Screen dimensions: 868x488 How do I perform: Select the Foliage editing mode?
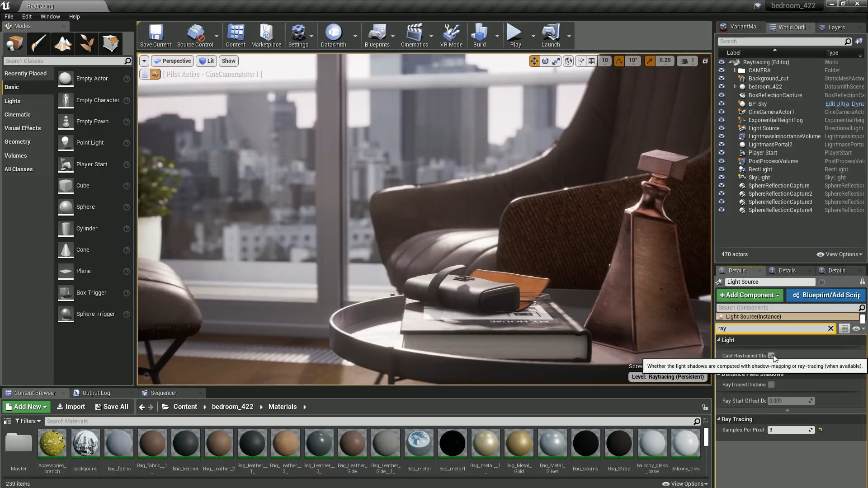(86, 43)
